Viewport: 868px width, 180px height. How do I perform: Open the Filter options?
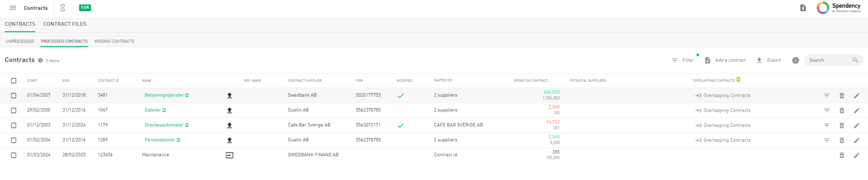click(x=683, y=60)
